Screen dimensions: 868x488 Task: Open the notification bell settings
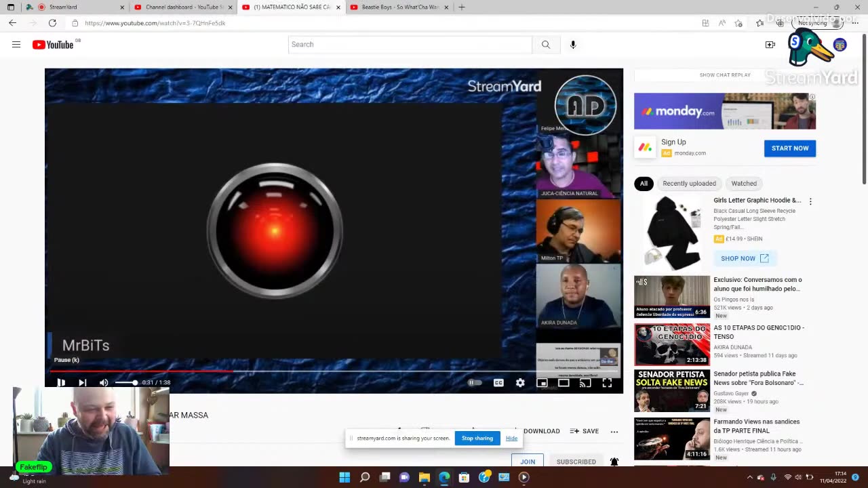[x=614, y=462]
